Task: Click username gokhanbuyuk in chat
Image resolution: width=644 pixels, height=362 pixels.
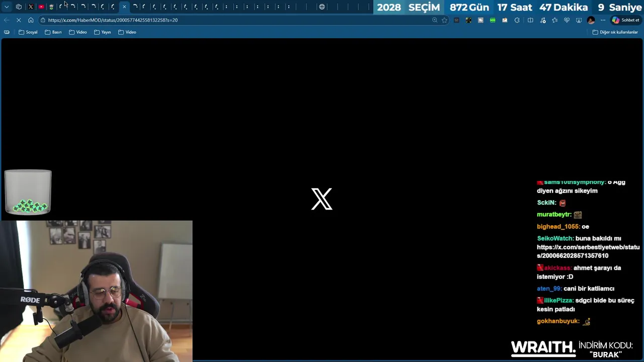Action: (x=557, y=321)
